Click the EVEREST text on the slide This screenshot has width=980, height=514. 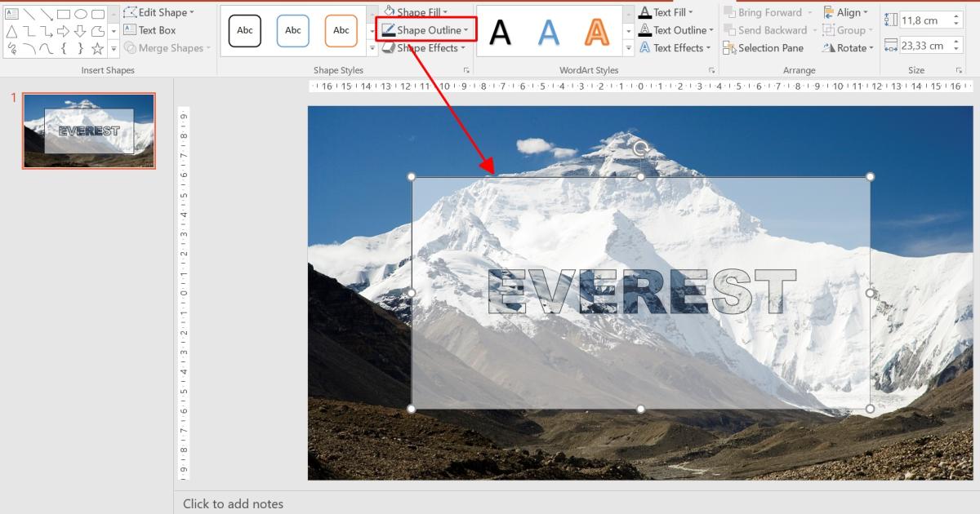click(x=641, y=292)
